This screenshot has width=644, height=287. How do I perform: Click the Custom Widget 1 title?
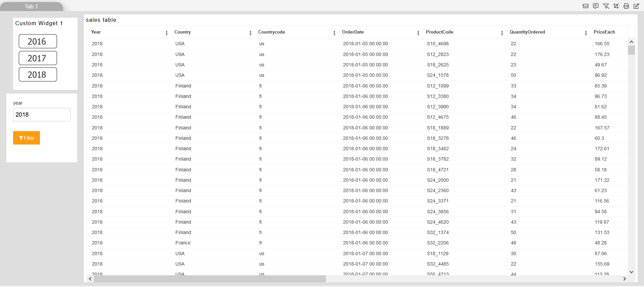(x=39, y=23)
